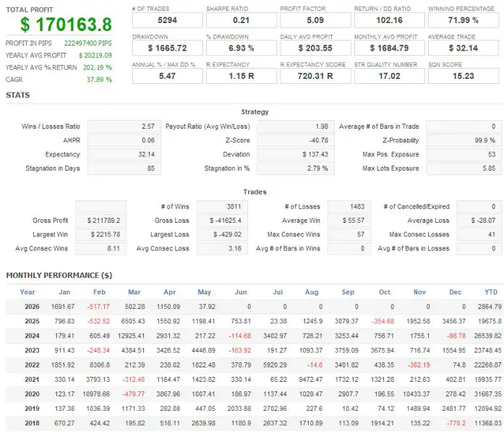
Task: Select the Aug column header
Action: coord(312,292)
